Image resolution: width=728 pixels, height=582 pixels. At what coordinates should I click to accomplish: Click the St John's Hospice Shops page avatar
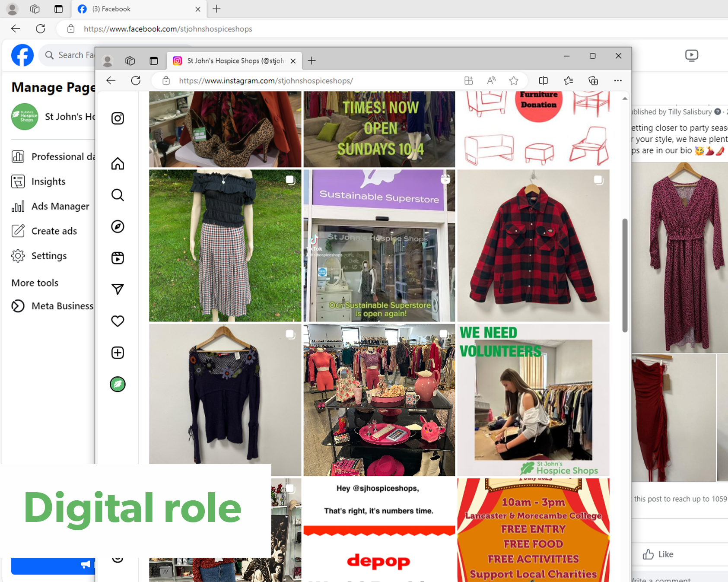25,117
